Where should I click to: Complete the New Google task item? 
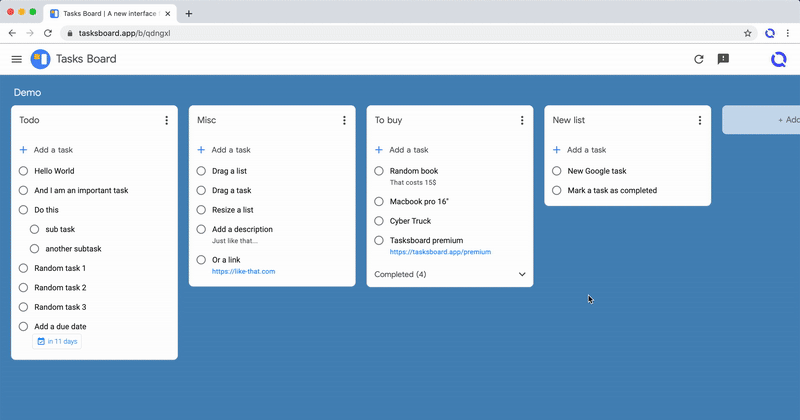557,171
